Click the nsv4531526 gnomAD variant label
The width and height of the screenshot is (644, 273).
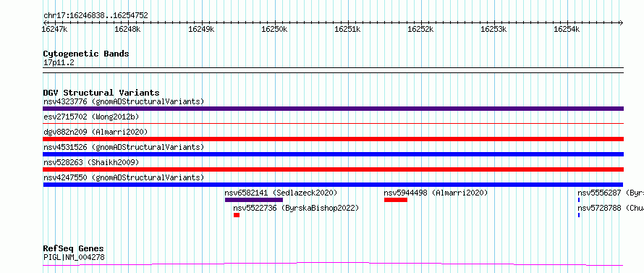(124, 147)
